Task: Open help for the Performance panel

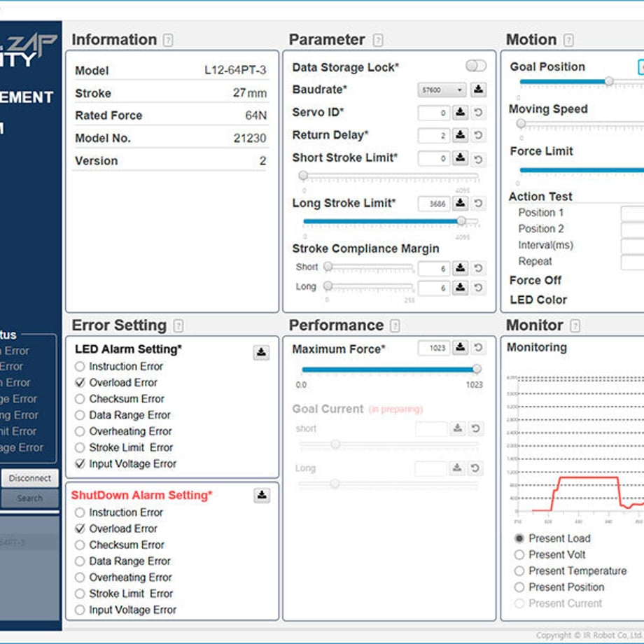Action: pos(395,326)
